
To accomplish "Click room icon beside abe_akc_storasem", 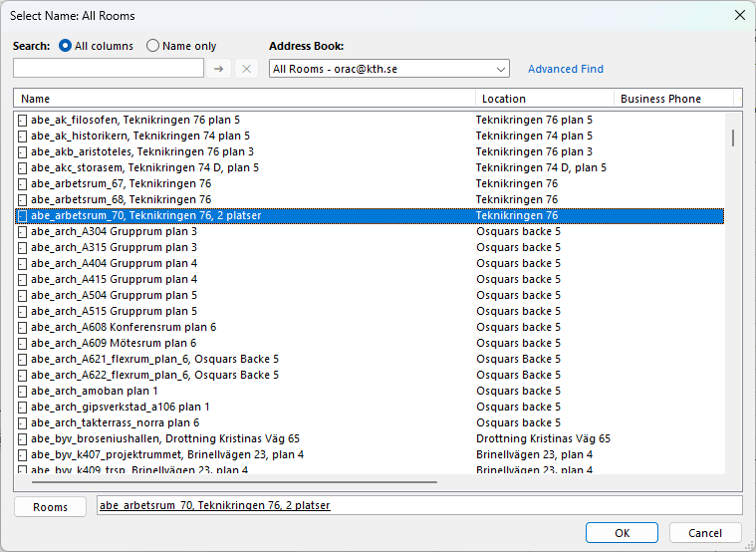I will (x=22, y=168).
